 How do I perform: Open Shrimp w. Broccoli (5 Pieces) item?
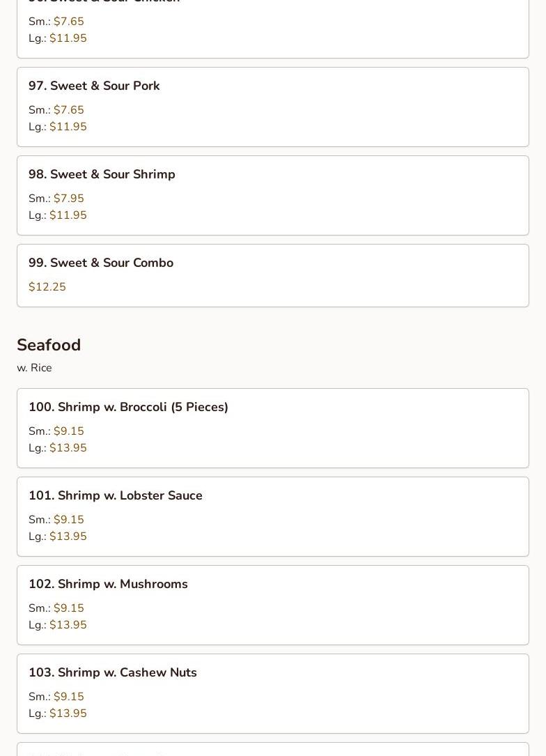point(128,407)
